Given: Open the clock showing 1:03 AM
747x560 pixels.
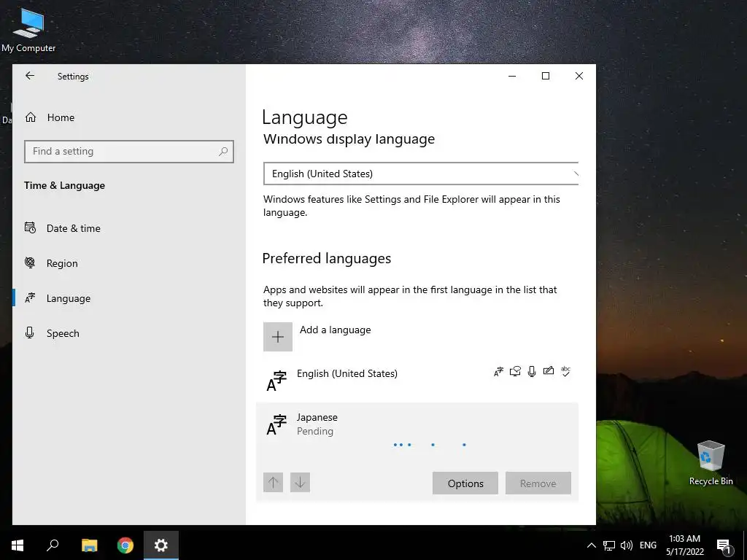Looking at the screenshot, I should point(685,545).
